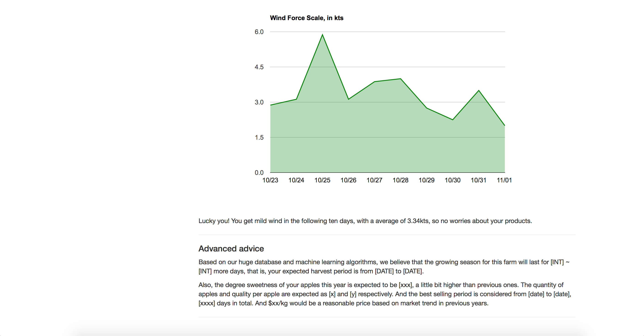Click the 10/26 data point on the line
Screen dimensions: 644x336
(x=349, y=99)
